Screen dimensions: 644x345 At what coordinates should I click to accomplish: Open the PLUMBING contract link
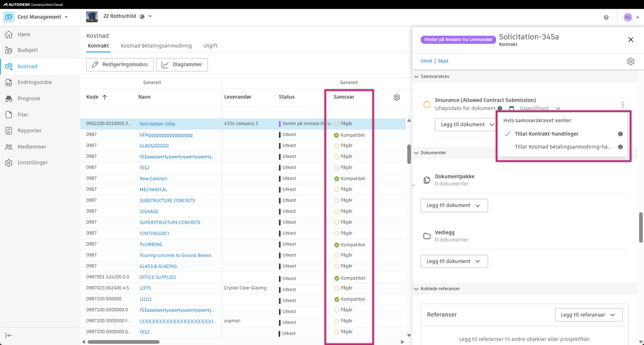(151, 245)
